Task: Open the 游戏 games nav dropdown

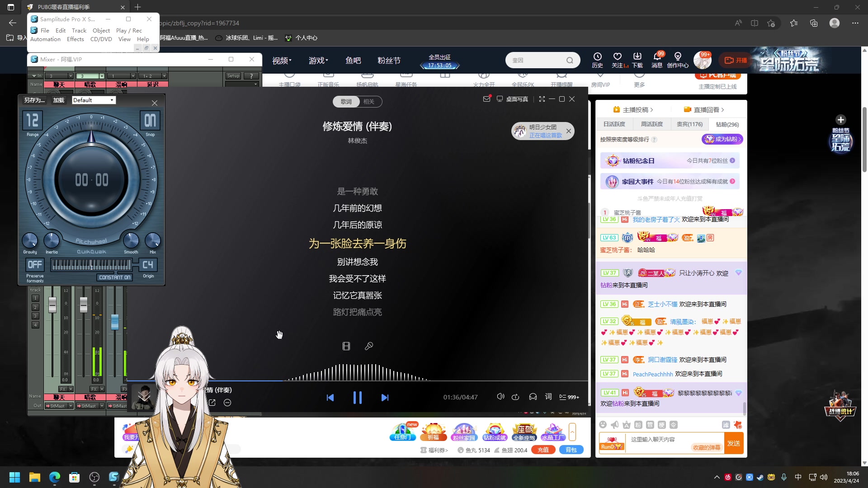Action: point(318,61)
